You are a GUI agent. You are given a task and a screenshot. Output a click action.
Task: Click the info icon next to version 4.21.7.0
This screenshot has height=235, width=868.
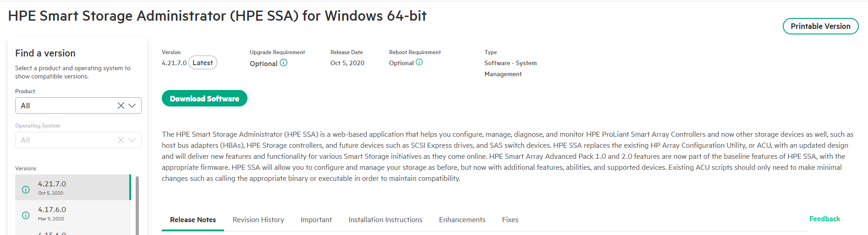point(26,190)
